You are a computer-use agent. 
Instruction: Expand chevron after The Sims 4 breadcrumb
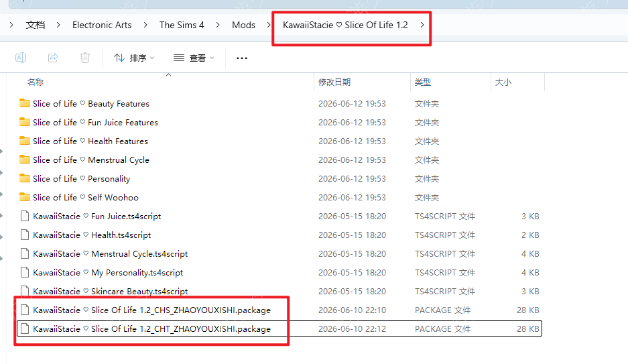[217, 25]
